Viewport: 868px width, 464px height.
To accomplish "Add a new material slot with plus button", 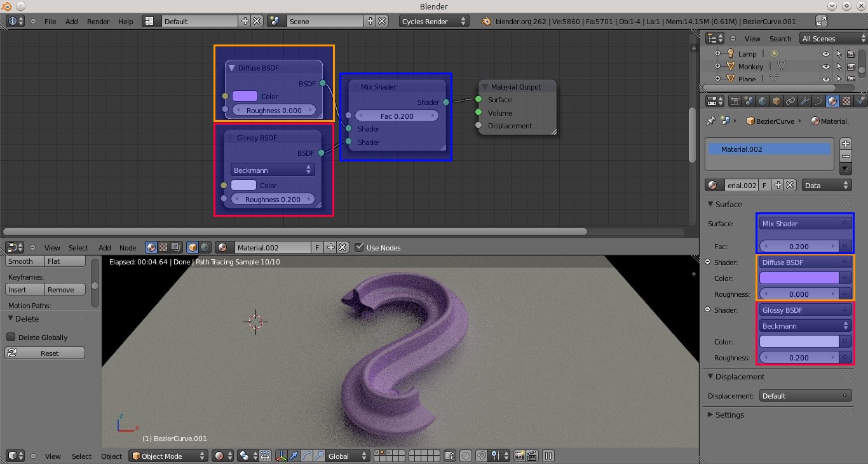I will point(846,144).
